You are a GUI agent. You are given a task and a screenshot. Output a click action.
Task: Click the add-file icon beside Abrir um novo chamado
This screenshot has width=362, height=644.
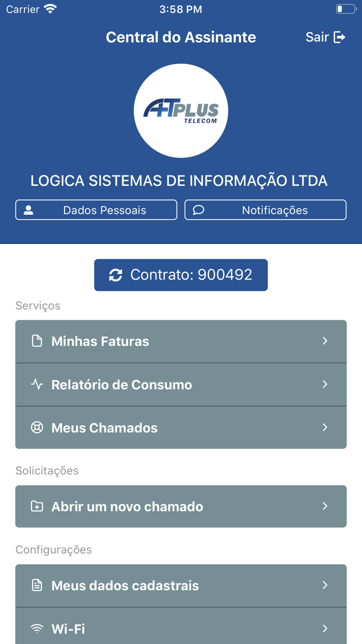(36, 506)
